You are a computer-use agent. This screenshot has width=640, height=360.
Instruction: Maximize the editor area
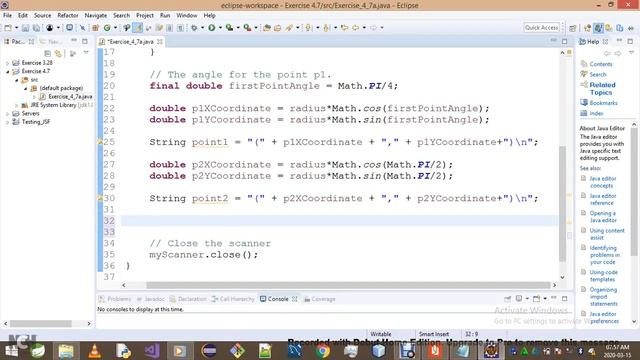point(564,41)
